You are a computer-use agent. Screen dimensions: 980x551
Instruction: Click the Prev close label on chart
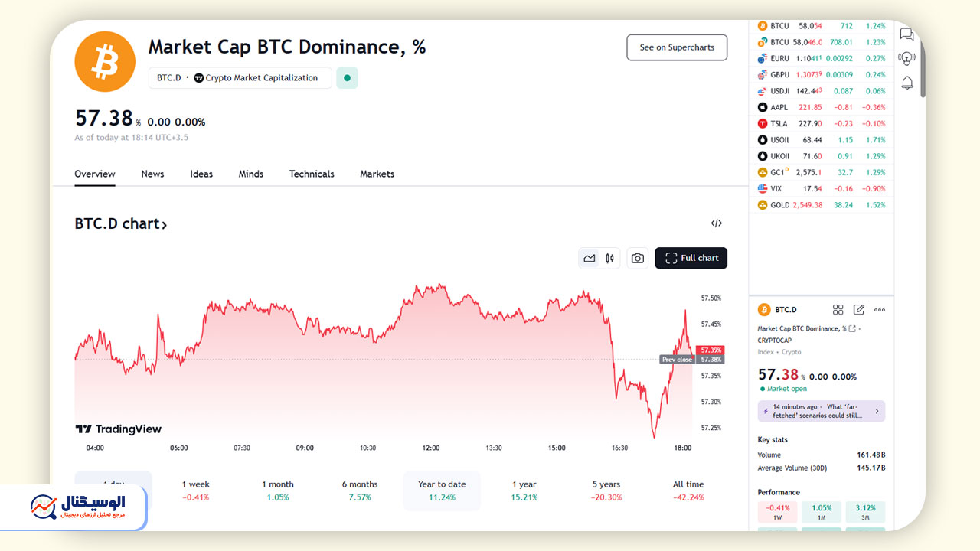pyautogui.click(x=678, y=360)
